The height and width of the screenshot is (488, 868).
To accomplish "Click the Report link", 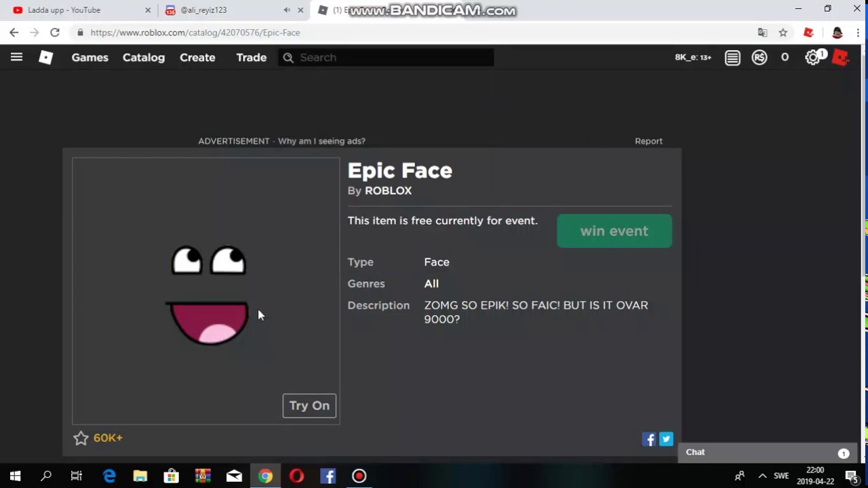I will [x=648, y=141].
